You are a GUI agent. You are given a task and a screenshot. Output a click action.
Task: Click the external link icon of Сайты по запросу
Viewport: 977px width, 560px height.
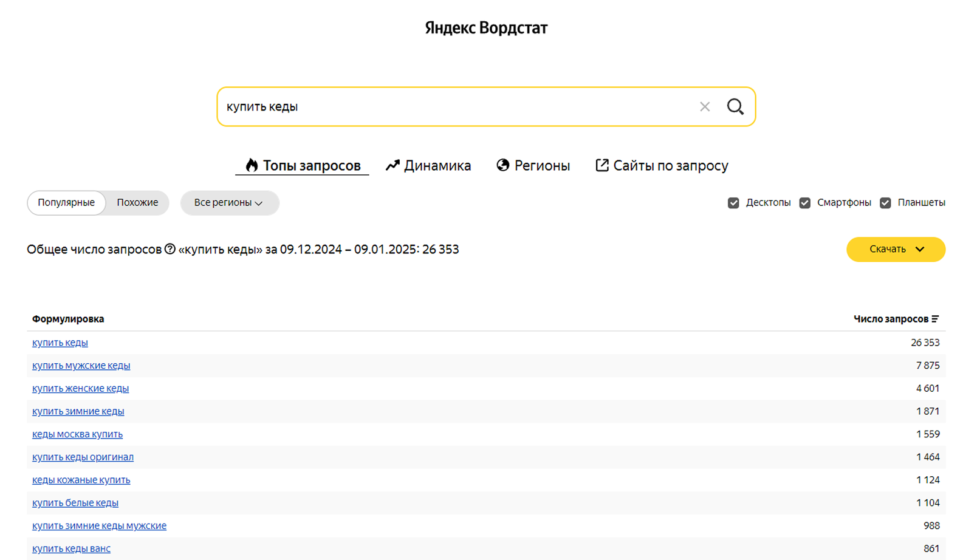coord(602,165)
